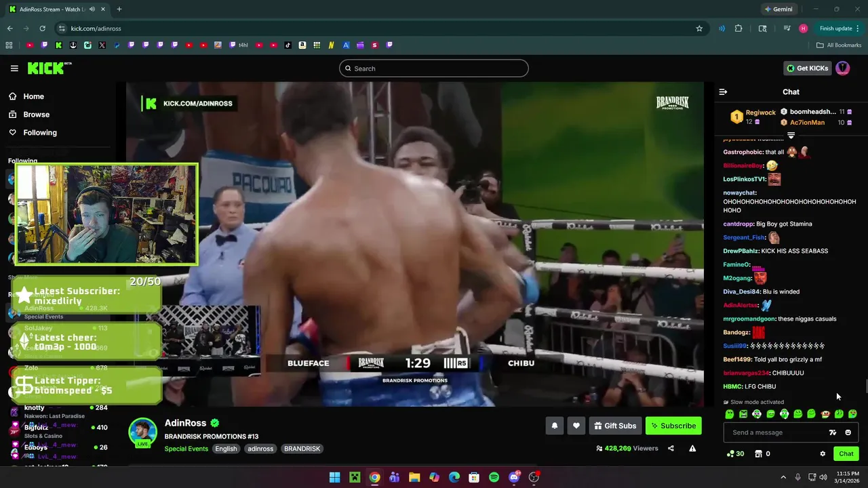Screen dimensions: 868x488
Task: Open the X bookmark in bookmarks bar
Action: tap(102, 45)
